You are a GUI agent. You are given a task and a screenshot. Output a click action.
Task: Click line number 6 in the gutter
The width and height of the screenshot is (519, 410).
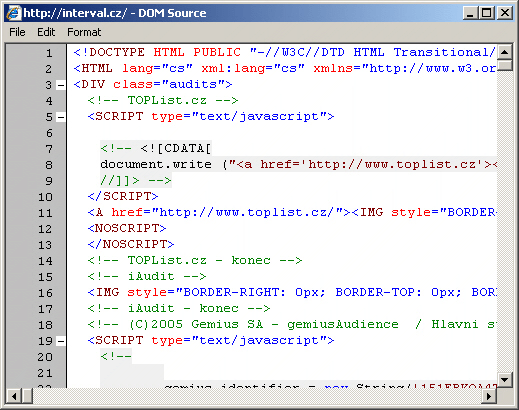[x=49, y=133]
